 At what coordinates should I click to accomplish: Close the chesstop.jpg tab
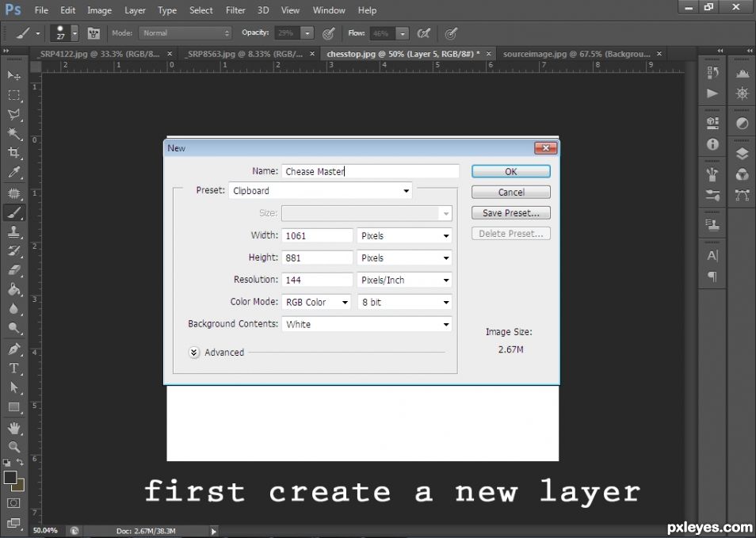pyautogui.click(x=488, y=54)
